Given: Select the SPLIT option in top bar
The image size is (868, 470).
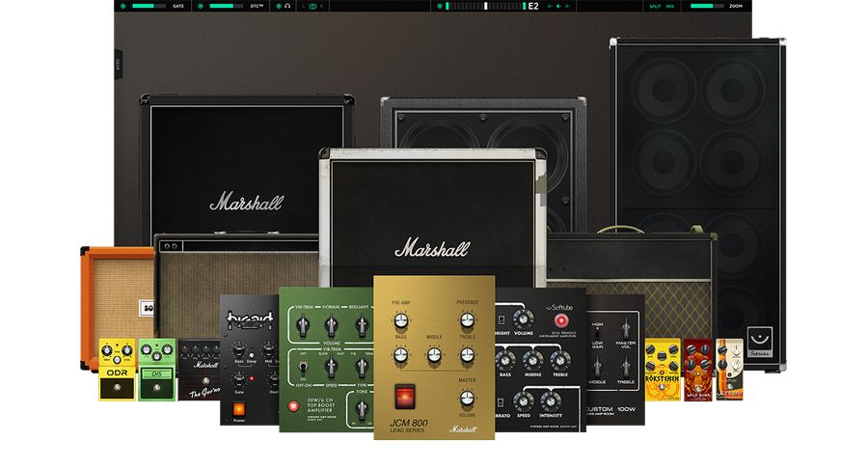Looking at the screenshot, I should (655, 6).
